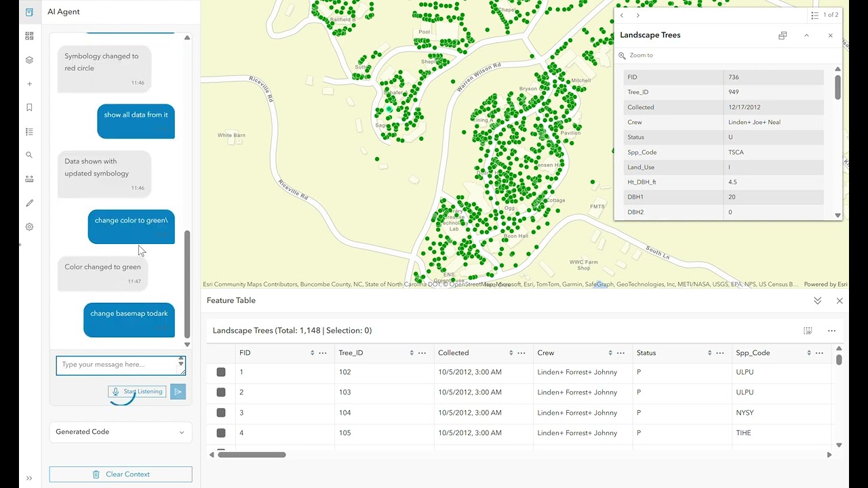
Task: Click Start Listening microphone button
Action: point(137,392)
